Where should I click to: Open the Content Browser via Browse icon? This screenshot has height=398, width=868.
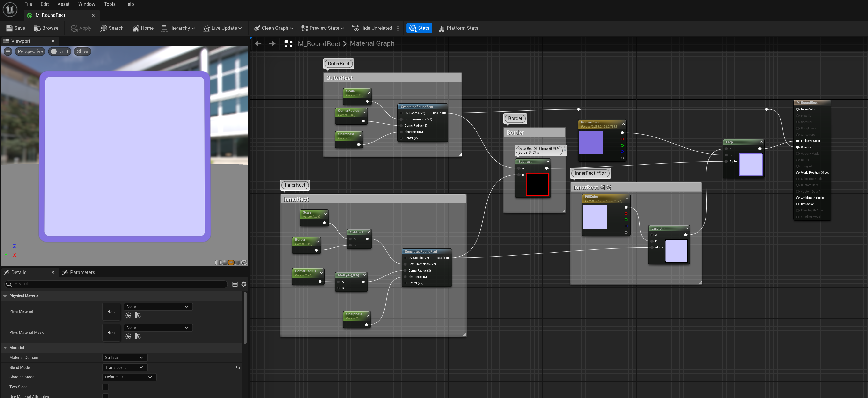[37, 28]
